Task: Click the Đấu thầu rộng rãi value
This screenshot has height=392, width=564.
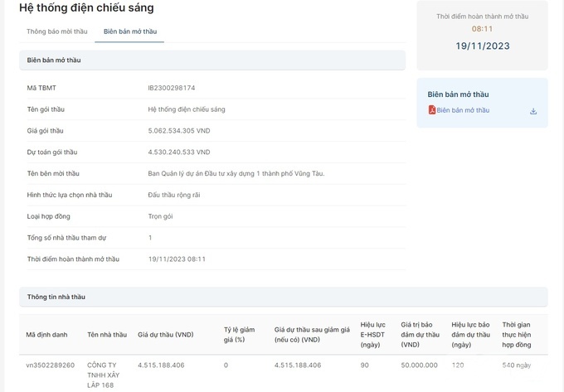Action: [x=173, y=195]
